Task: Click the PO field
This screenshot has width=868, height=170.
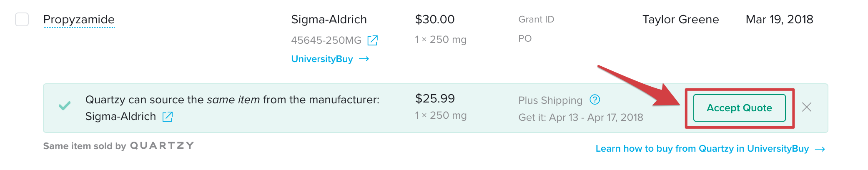Action: pos(525,39)
